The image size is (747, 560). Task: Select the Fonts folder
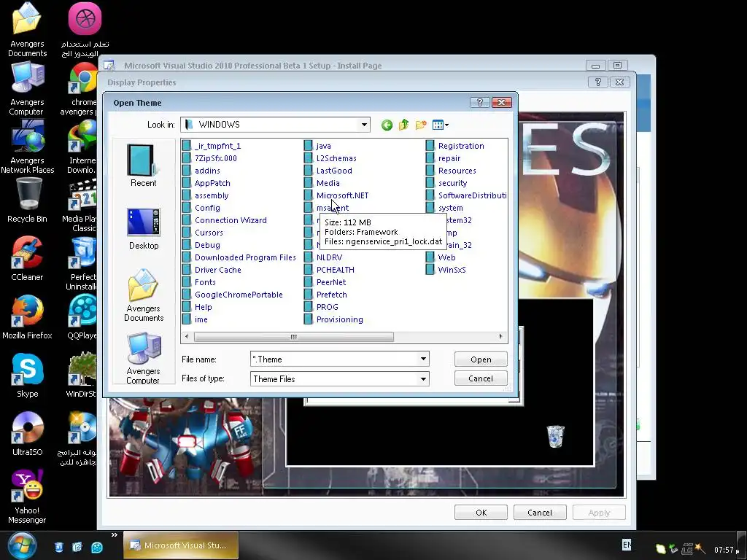pos(199,282)
